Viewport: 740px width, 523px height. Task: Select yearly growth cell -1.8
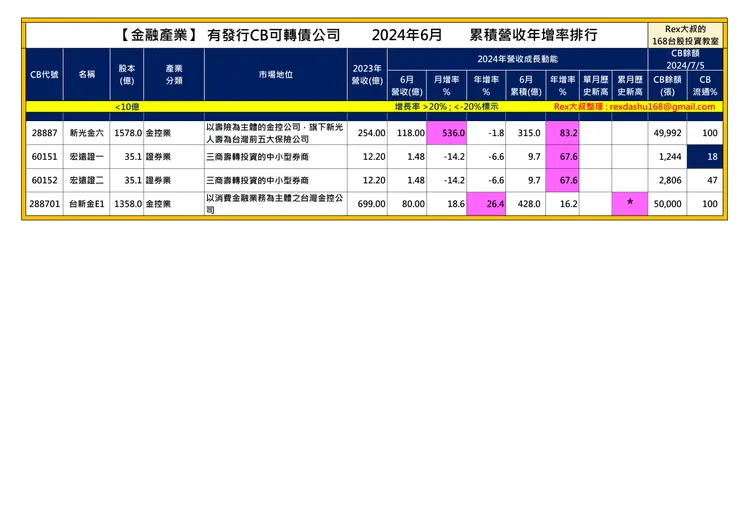(x=486, y=133)
